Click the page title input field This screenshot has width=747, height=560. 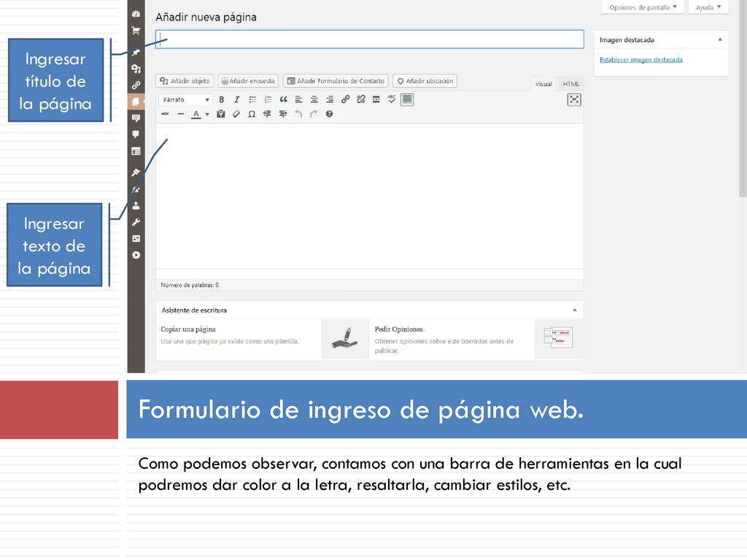369,39
